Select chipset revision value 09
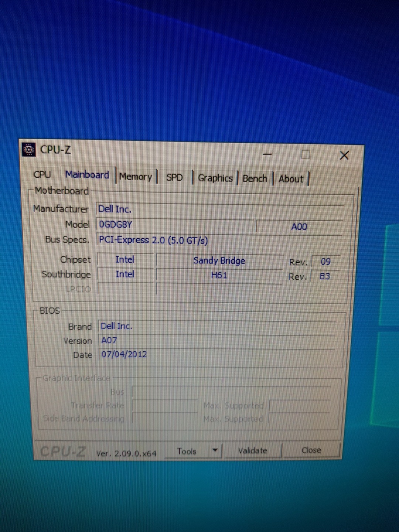399x532 pixels. click(325, 262)
